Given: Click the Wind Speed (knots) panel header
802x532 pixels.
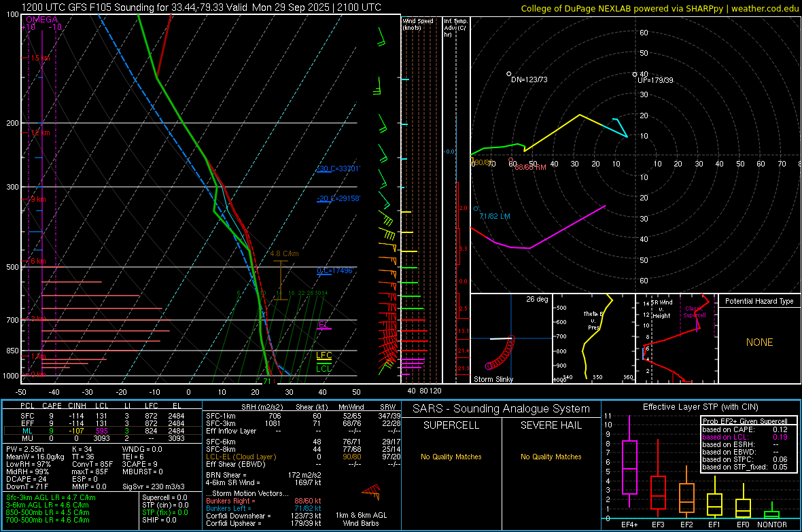Looking at the screenshot, I should coord(418,24).
